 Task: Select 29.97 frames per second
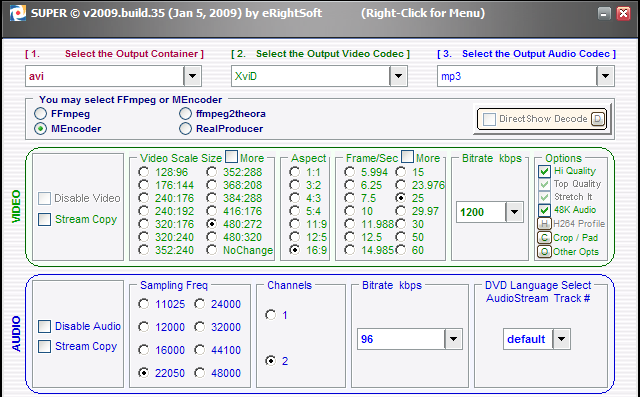401,211
